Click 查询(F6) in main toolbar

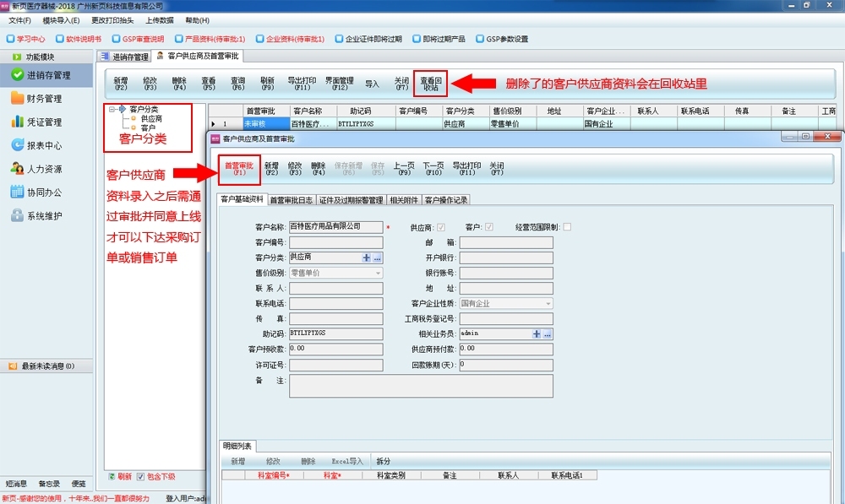tap(237, 84)
